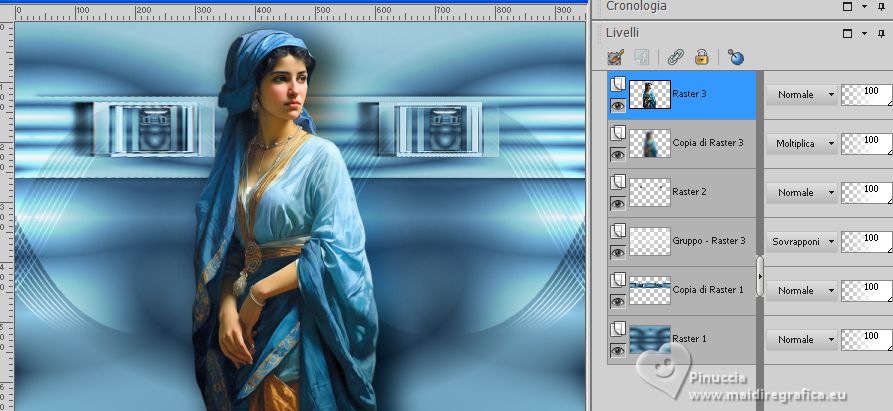Maximize the Livelli palette
Image resolution: width=893 pixels, height=411 pixels.
847,34
